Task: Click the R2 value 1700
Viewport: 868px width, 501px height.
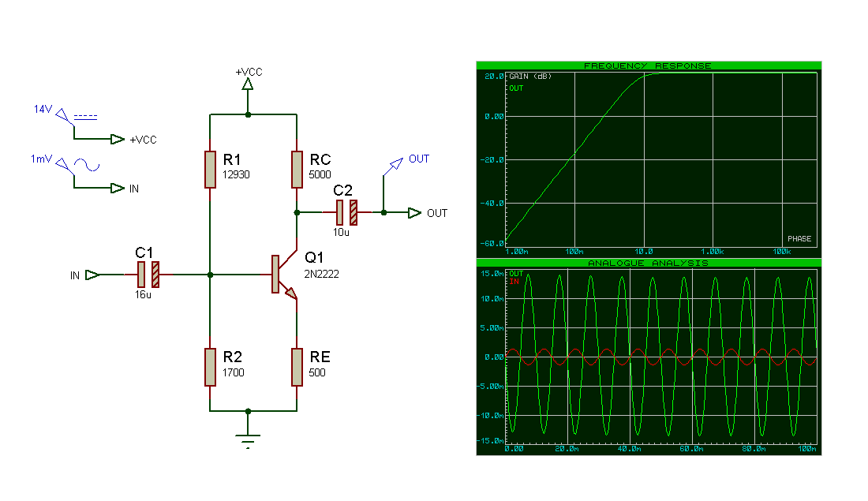Action: coord(233,372)
